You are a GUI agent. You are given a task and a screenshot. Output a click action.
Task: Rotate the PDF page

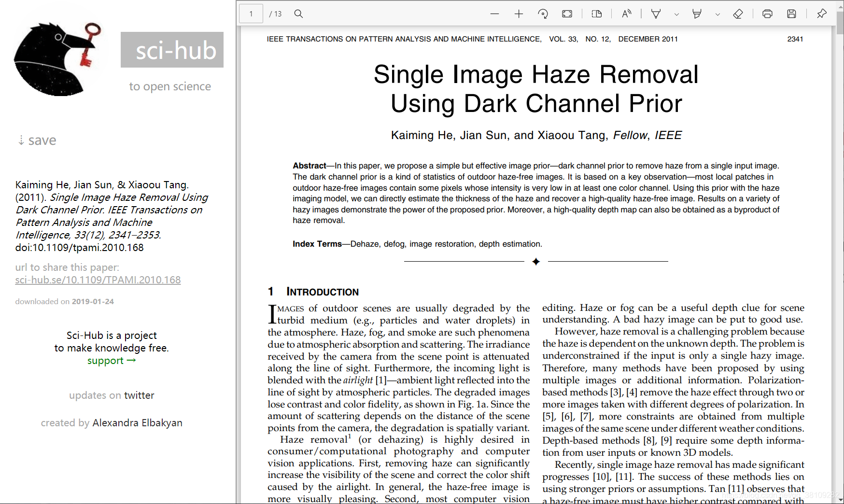[543, 14]
